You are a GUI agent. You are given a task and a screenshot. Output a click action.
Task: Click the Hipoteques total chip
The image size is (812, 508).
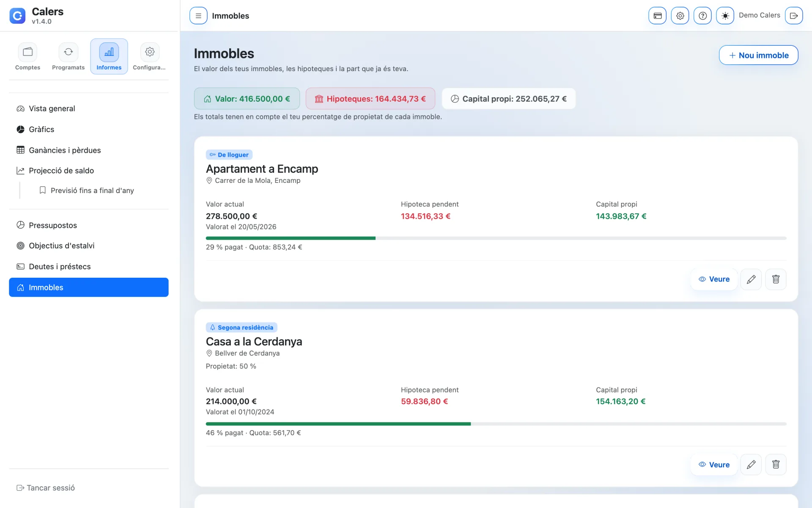370,99
